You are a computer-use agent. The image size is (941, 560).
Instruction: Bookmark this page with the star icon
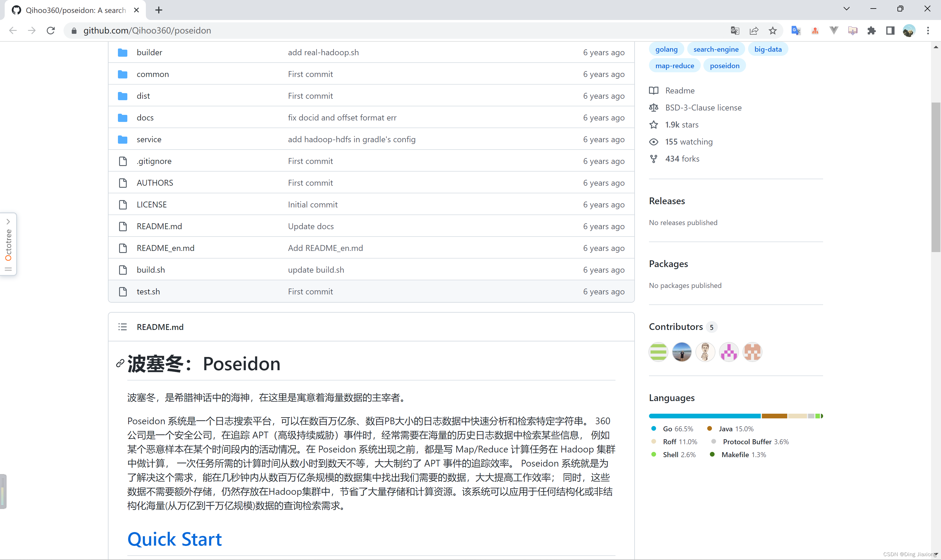coord(773,31)
